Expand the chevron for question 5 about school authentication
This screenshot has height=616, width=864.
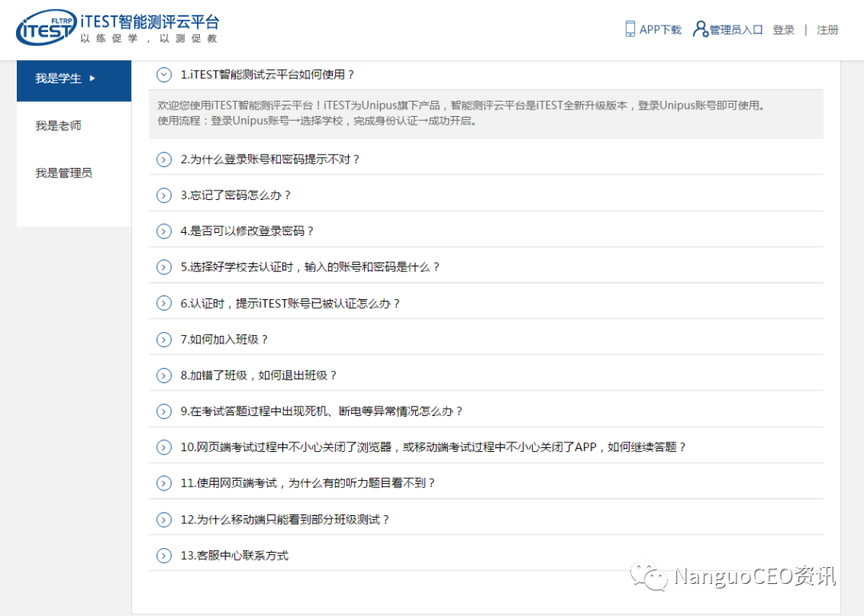point(164,267)
